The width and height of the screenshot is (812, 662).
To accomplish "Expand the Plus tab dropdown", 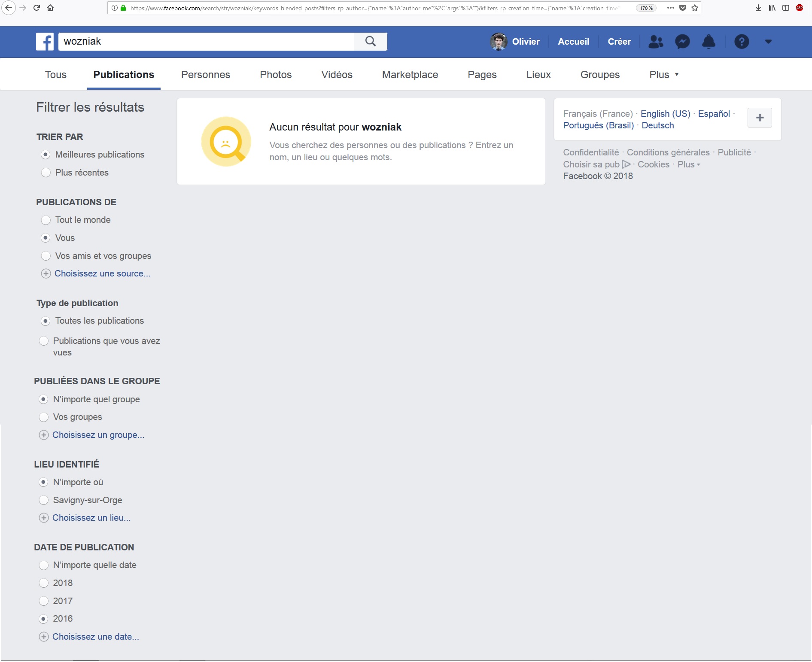I will coord(663,75).
